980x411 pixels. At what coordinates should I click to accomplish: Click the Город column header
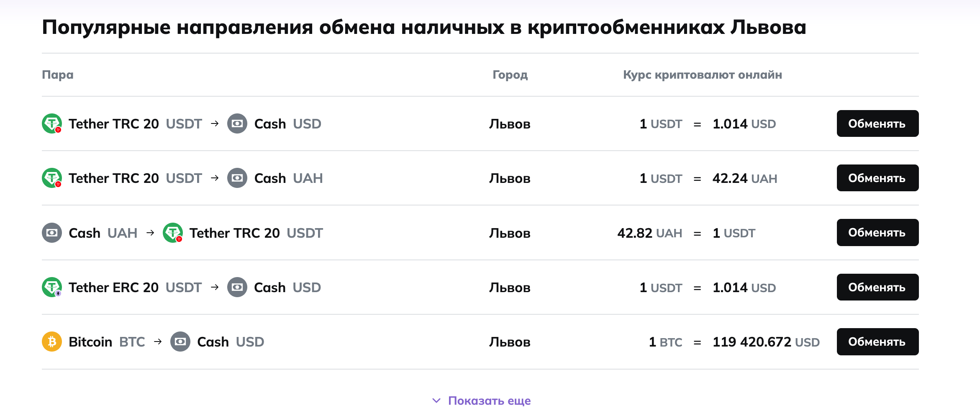(510, 74)
